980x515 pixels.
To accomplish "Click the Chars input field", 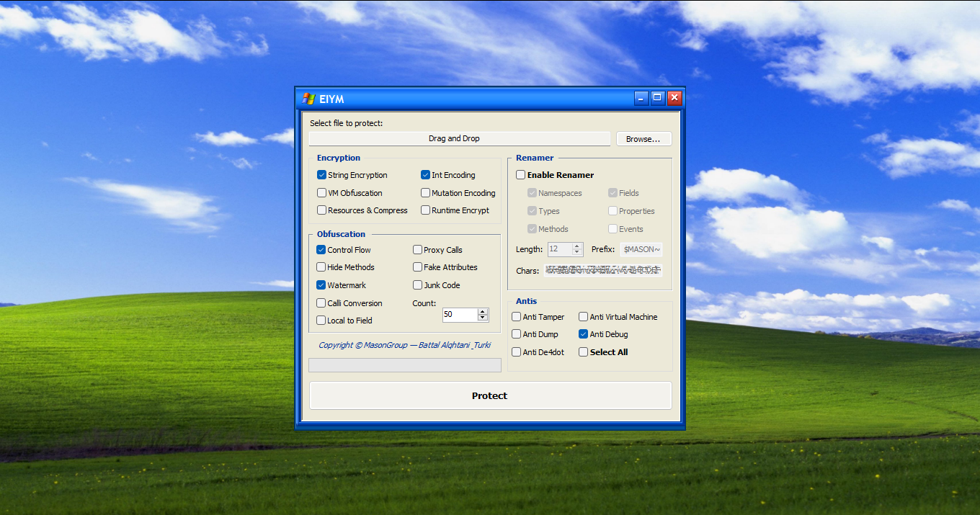I will (603, 271).
